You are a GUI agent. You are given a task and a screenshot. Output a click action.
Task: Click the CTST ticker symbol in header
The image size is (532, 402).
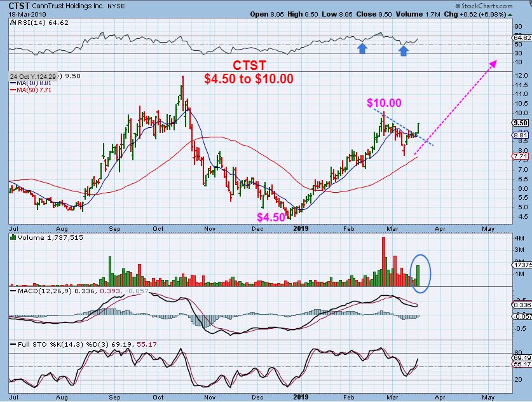20,6
